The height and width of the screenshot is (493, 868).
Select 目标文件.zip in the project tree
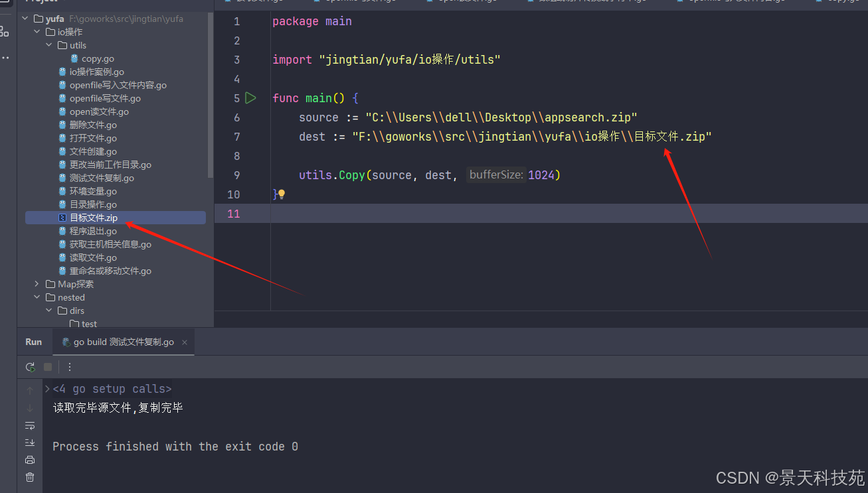tap(93, 218)
